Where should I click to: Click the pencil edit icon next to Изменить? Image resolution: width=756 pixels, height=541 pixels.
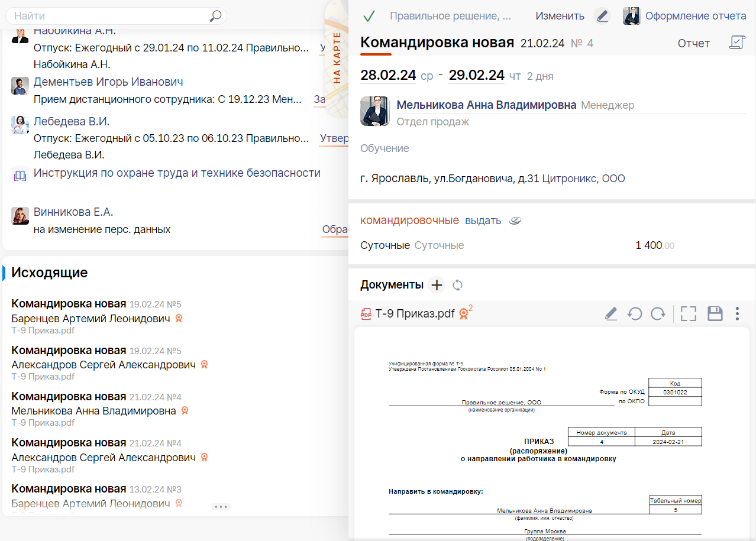602,16
